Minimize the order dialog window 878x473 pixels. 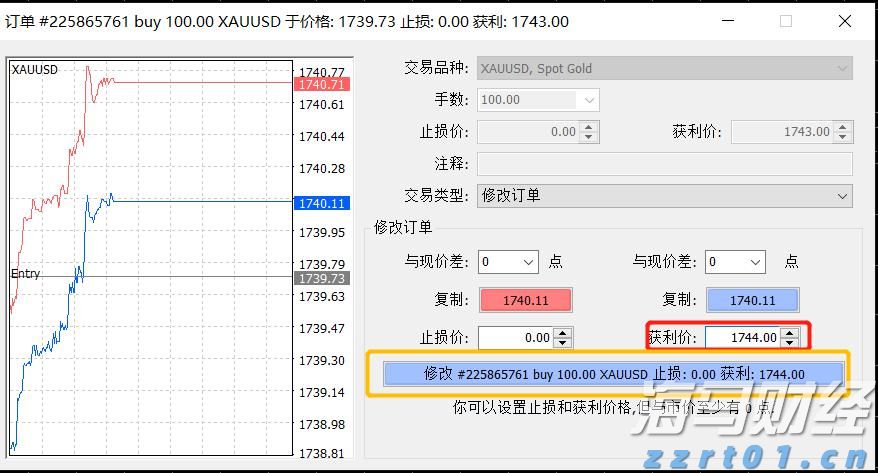(726, 21)
